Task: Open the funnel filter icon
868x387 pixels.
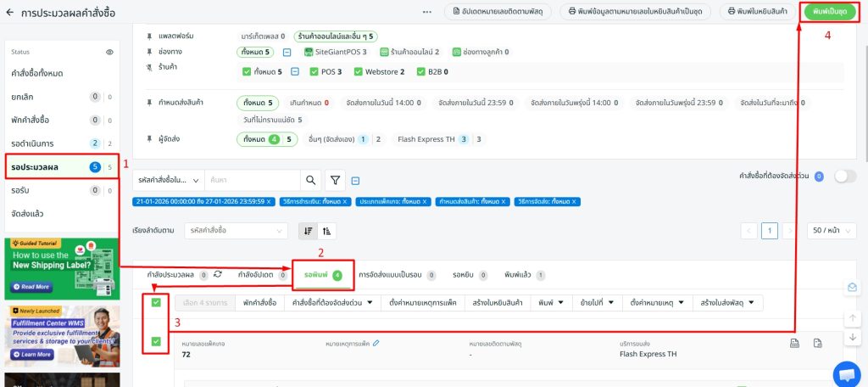Action: coord(336,180)
